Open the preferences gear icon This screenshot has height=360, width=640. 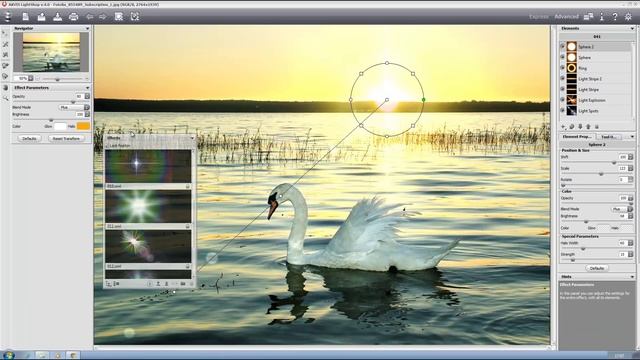(628, 16)
